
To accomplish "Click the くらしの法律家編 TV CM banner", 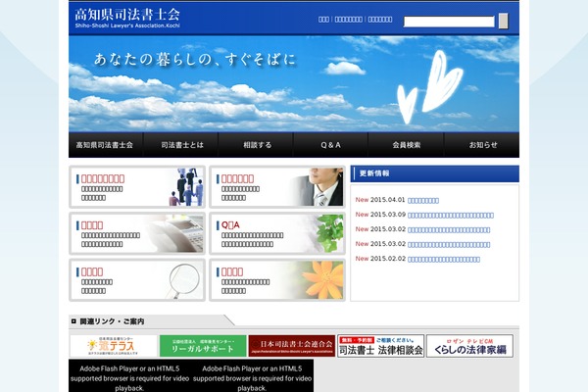I will click(x=469, y=346).
